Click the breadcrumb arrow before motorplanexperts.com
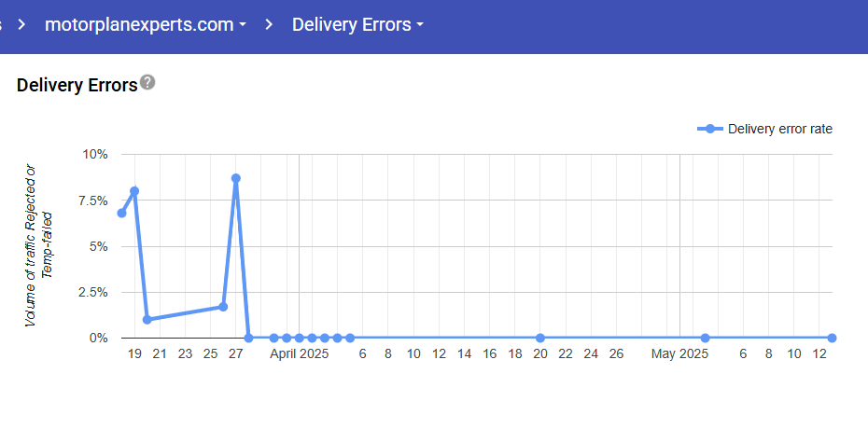 [20, 24]
